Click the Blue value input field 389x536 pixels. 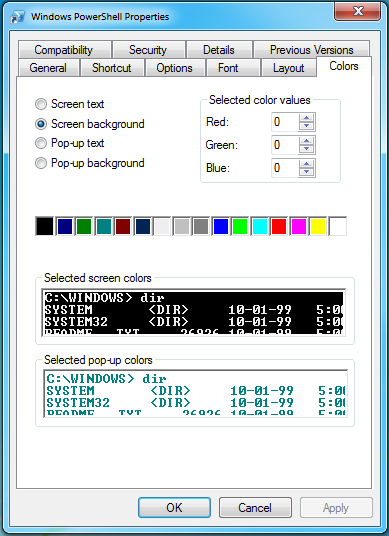[285, 168]
